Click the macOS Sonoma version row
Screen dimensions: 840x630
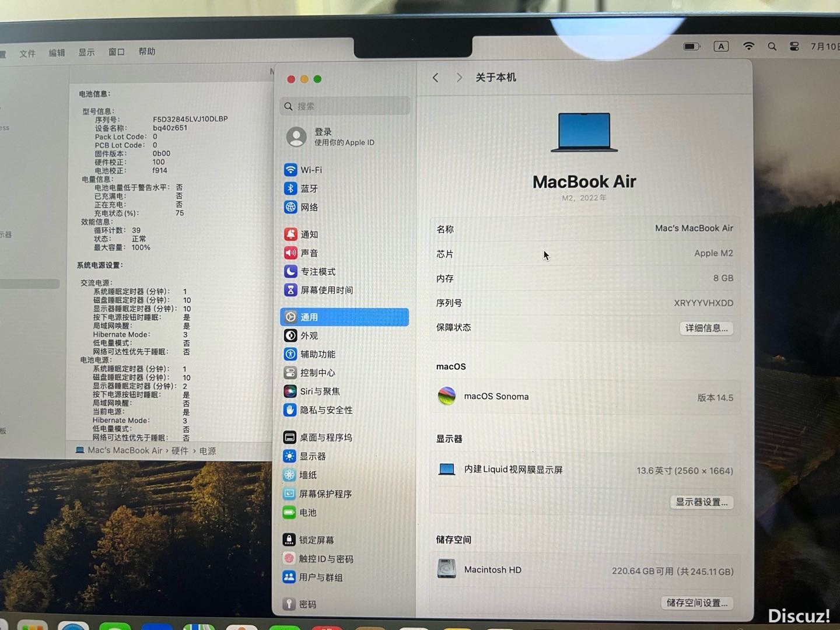coord(585,397)
